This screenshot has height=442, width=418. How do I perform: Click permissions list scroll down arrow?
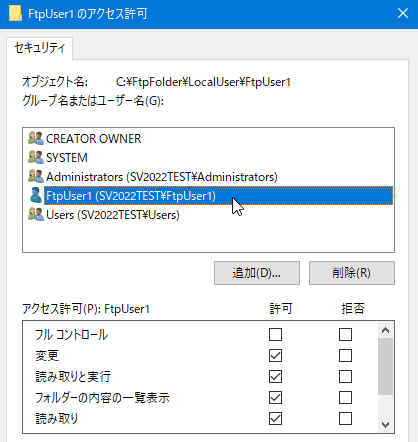[x=386, y=425]
